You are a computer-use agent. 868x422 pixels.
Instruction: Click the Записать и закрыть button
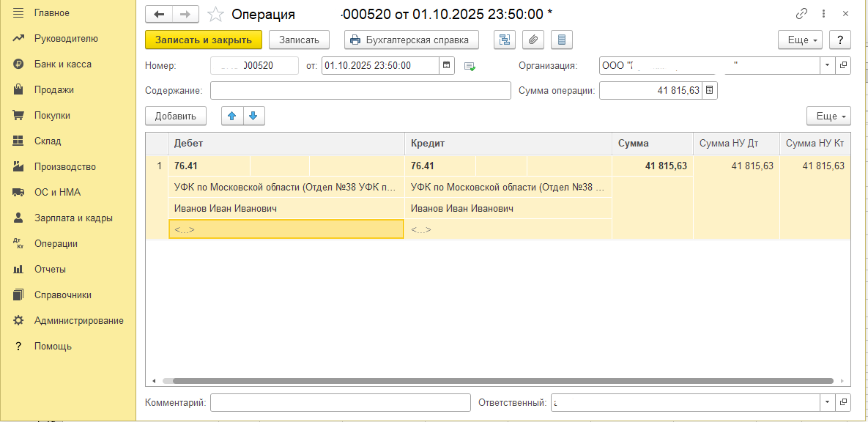203,40
